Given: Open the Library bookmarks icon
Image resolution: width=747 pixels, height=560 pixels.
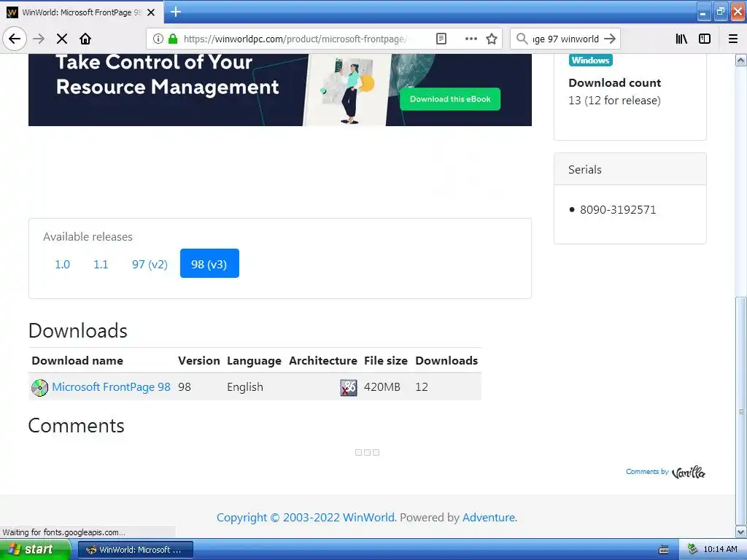Looking at the screenshot, I should [x=681, y=39].
